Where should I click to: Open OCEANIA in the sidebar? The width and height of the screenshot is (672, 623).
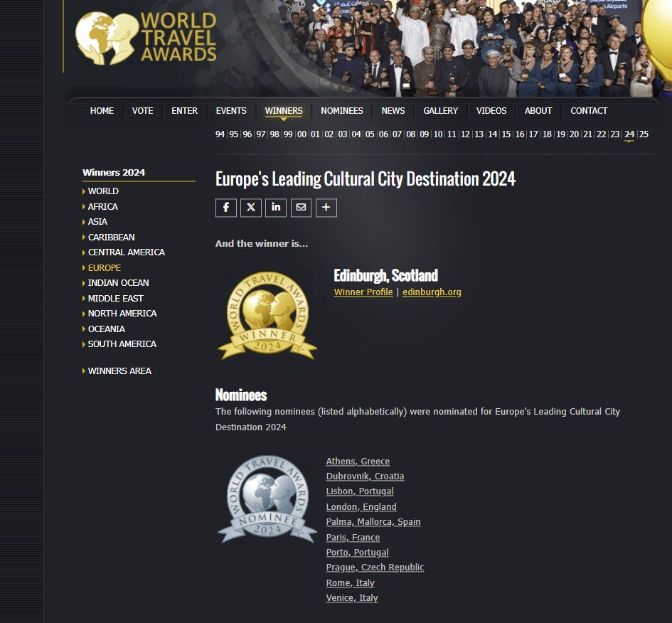[x=107, y=329]
